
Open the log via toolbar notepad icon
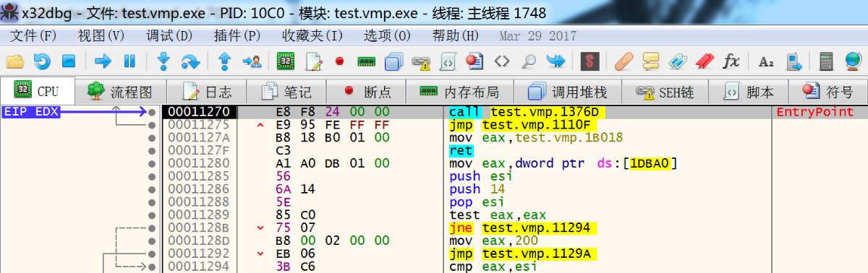(312, 61)
